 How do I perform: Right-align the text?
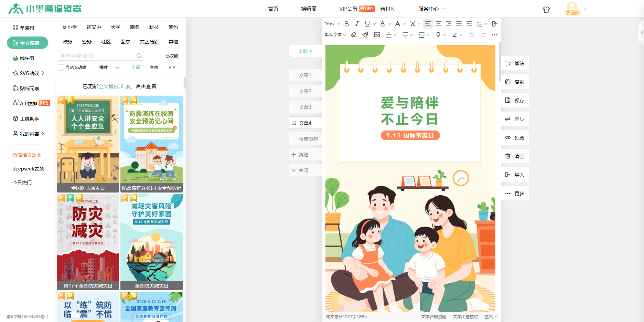448,24
